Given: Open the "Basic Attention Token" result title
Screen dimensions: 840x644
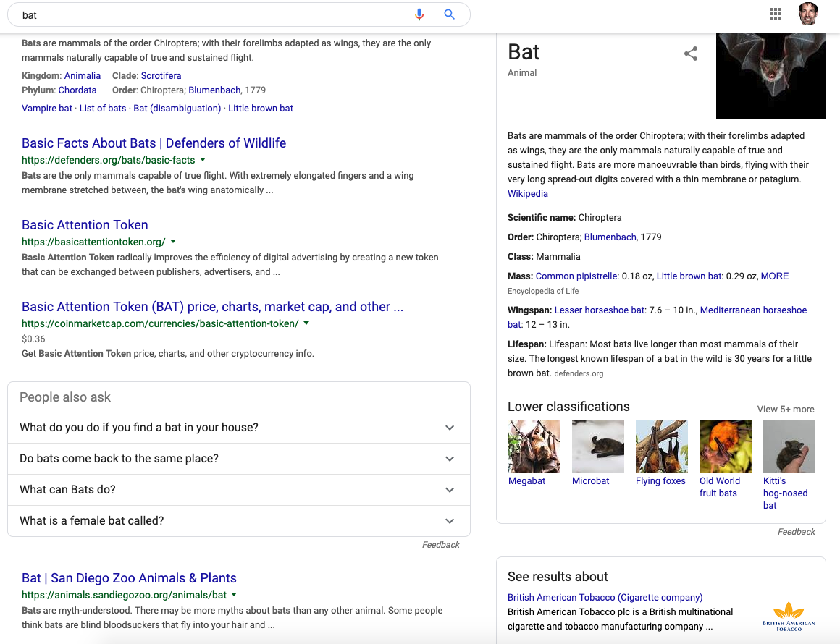Looking at the screenshot, I should (x=85, y=225).
